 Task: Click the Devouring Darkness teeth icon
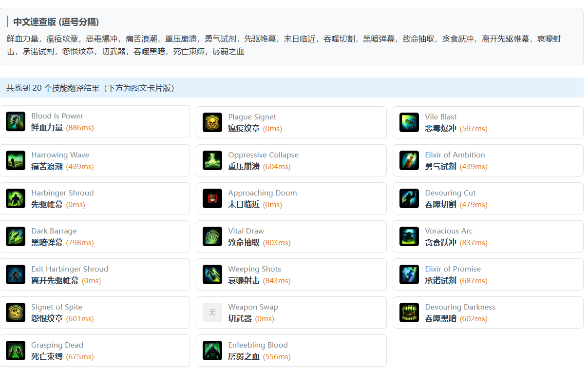pos(409,312)
